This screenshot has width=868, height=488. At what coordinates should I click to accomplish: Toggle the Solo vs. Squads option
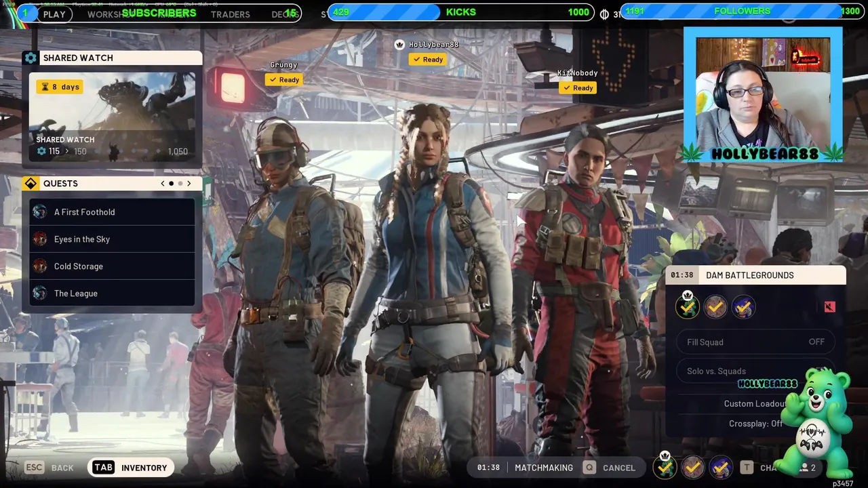click(x=755, y=371)
